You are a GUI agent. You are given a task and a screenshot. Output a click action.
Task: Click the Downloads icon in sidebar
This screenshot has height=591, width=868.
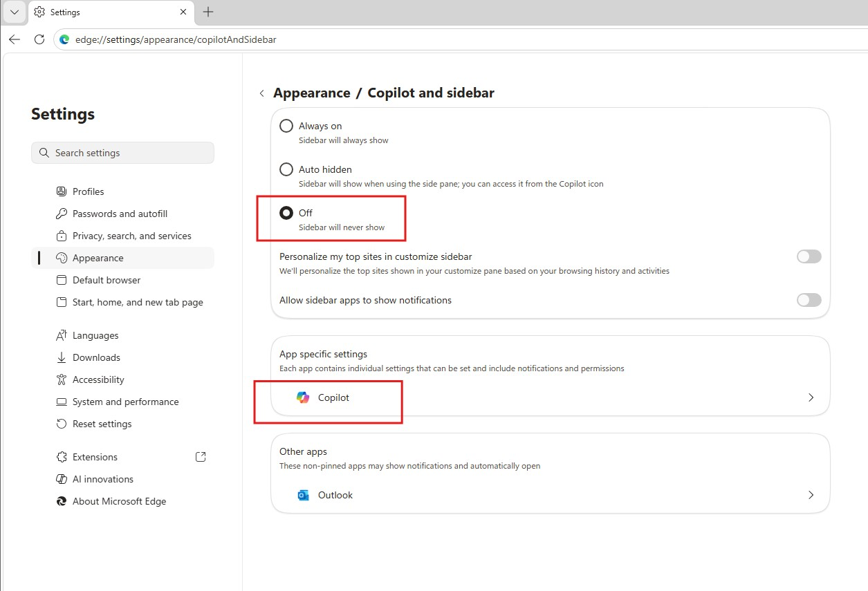62,357
